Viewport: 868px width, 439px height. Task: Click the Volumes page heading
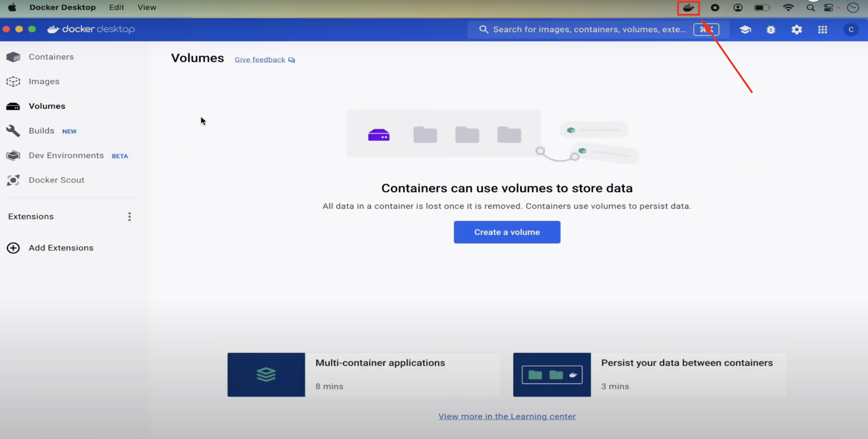coord(198,58)
